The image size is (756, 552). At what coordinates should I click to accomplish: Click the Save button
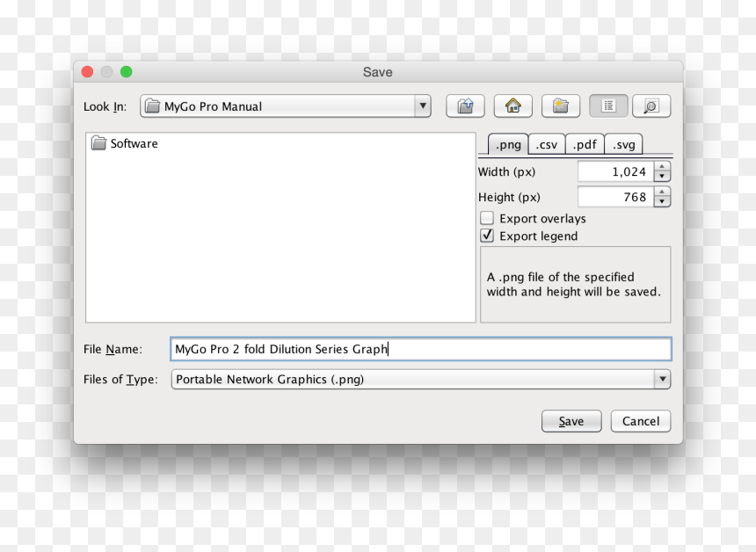coord(571,421)
